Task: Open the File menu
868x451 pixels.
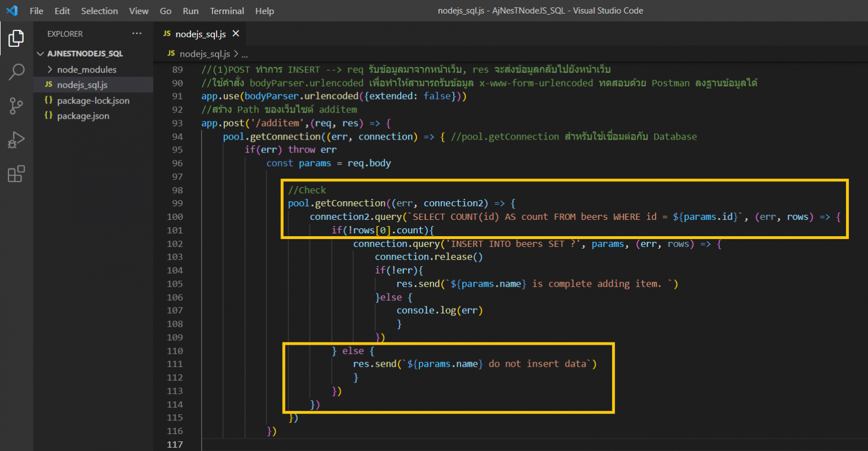Action: pos(36,11)
